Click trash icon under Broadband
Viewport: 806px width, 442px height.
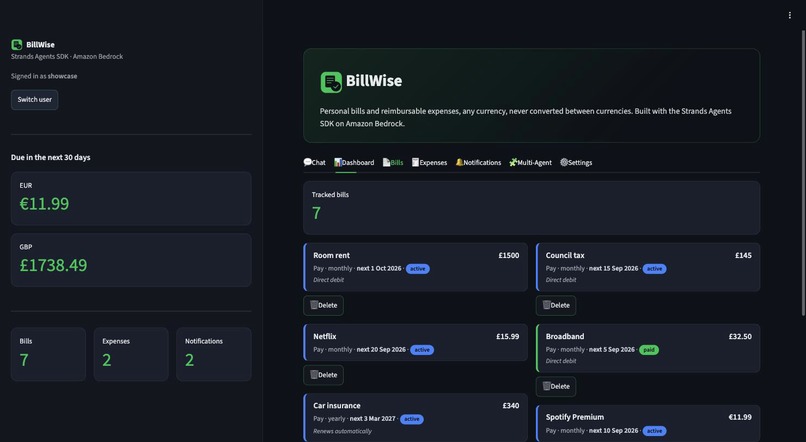[x=546, y=386]
